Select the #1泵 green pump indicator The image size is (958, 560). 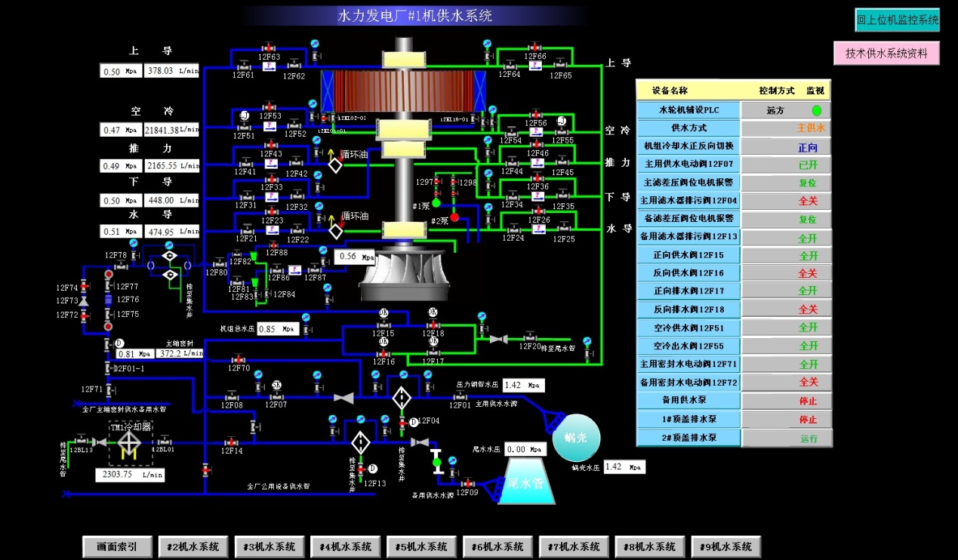(436, 202)
